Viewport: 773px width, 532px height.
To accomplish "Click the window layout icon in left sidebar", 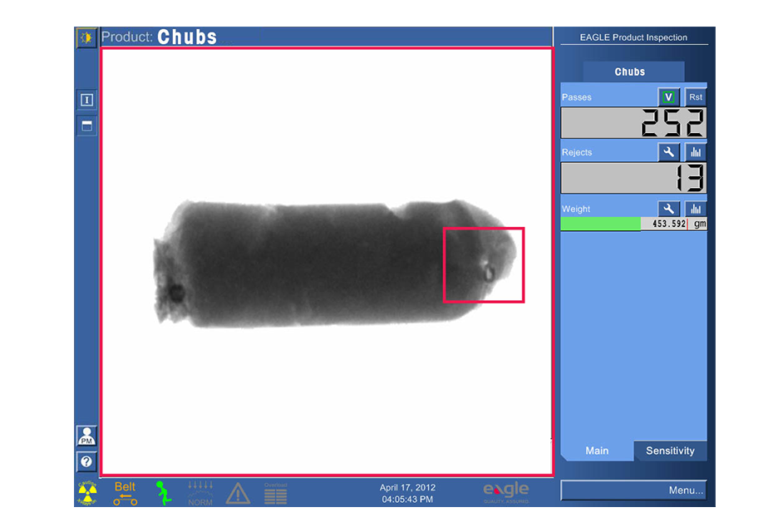I will pyautogui.click(x=86, y=126).
